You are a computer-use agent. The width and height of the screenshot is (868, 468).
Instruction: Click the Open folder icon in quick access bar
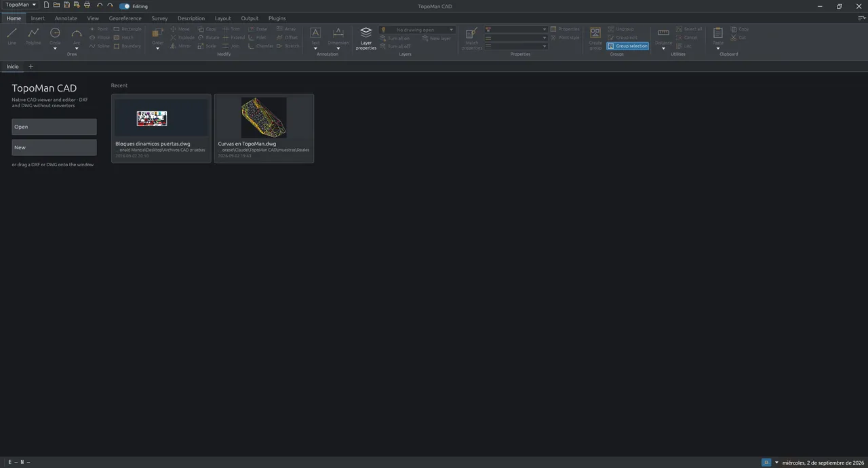tap(57, 5)
